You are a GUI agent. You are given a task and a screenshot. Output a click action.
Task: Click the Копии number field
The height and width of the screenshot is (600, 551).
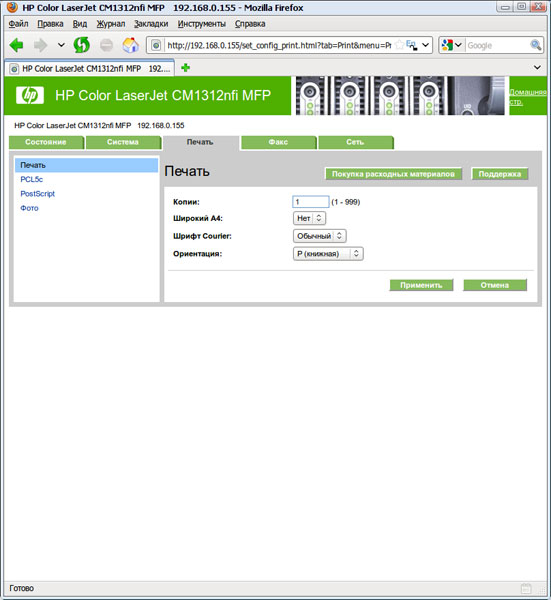point(310,202)
